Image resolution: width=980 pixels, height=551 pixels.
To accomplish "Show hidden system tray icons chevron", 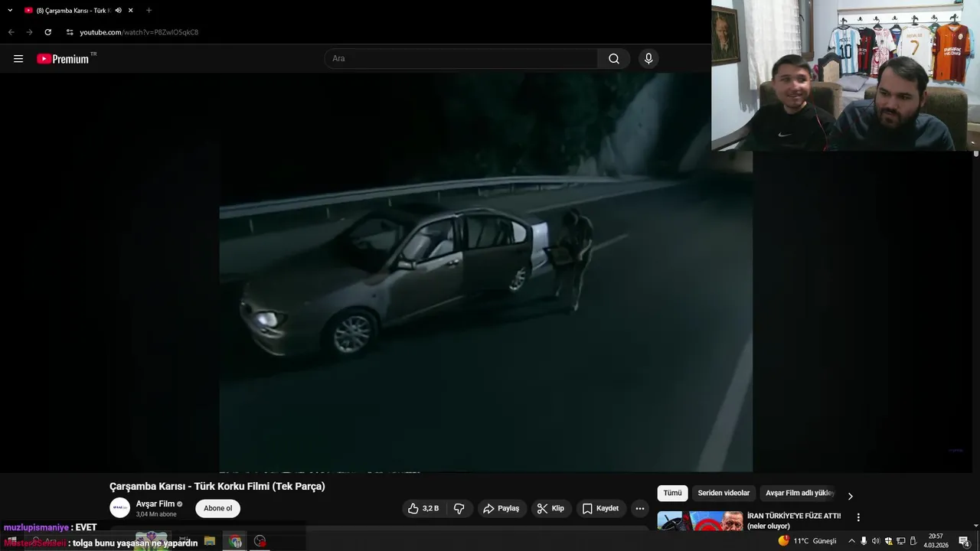I will [x=851, y=541].
